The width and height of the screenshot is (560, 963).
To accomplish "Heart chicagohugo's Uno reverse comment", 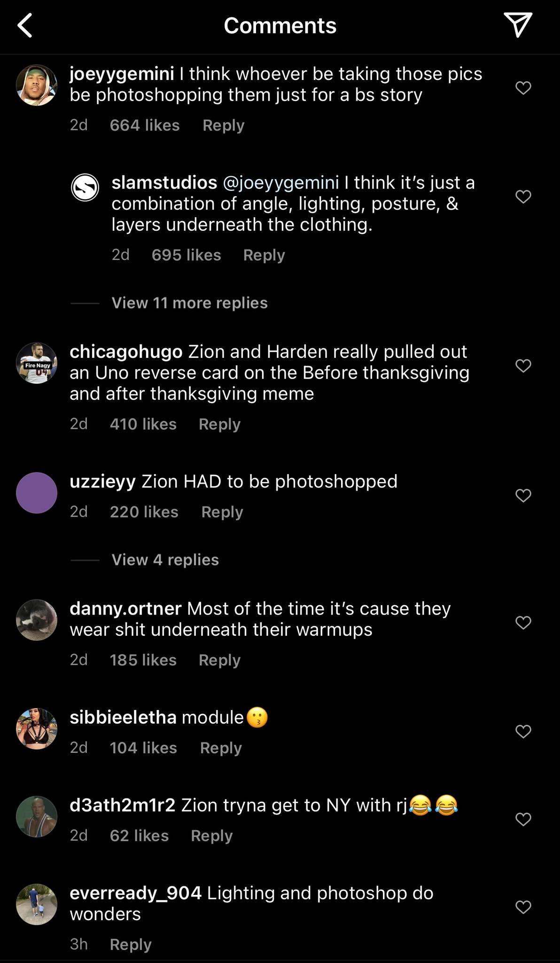I will pyautogui.click(x=523, y=366).
